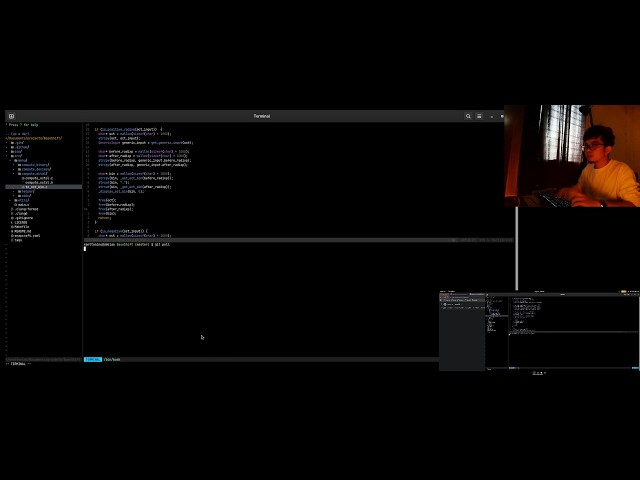Expand the bin/ folder in the tree

(16, 151)
